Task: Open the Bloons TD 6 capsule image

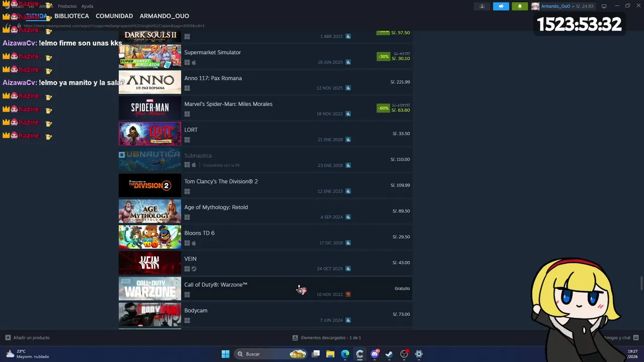Action: [150, 237]
